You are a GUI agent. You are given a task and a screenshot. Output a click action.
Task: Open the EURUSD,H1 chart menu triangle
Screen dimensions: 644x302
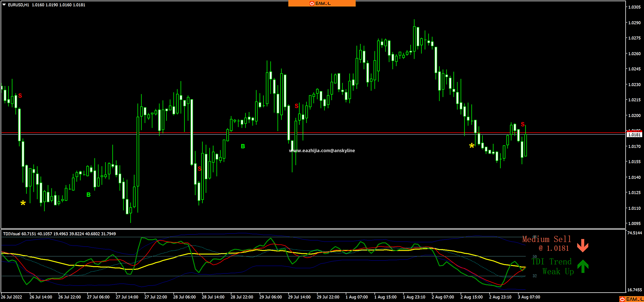pyautogui.click(x=4, y=5)
